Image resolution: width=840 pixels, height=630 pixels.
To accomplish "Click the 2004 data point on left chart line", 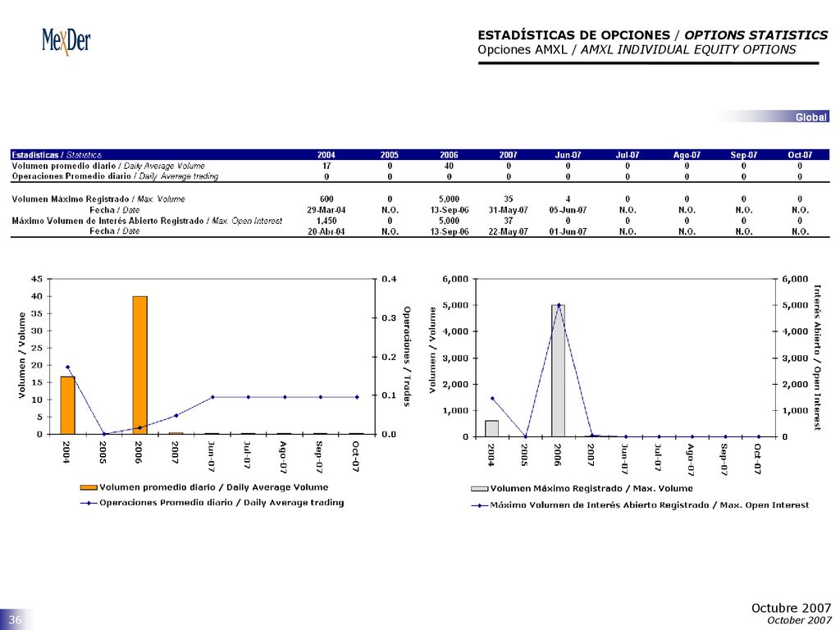I will [x=67, y=367].
